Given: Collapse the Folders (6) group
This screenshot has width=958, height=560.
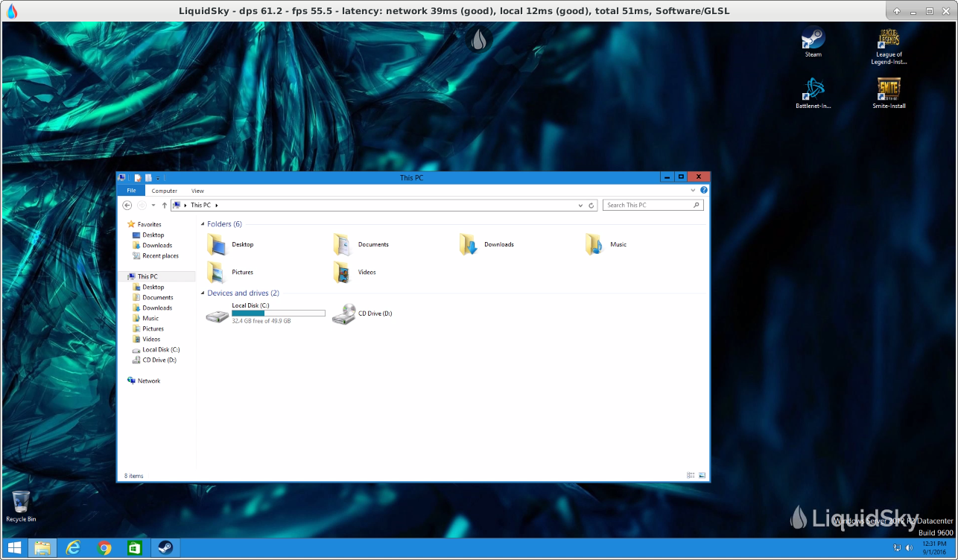Looking at the screenshot, I should (203, 224).
